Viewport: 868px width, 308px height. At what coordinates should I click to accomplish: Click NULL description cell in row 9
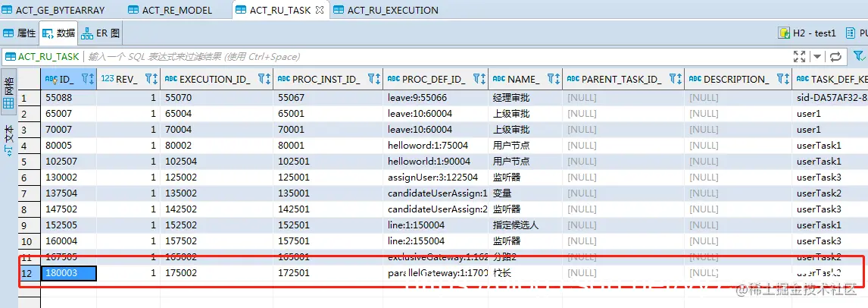[738, 225]
